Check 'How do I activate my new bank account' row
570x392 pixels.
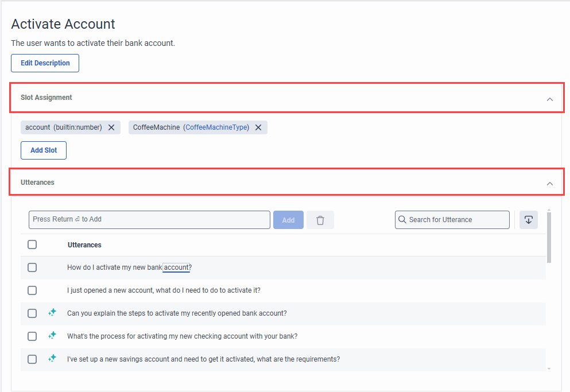point(32,267)
